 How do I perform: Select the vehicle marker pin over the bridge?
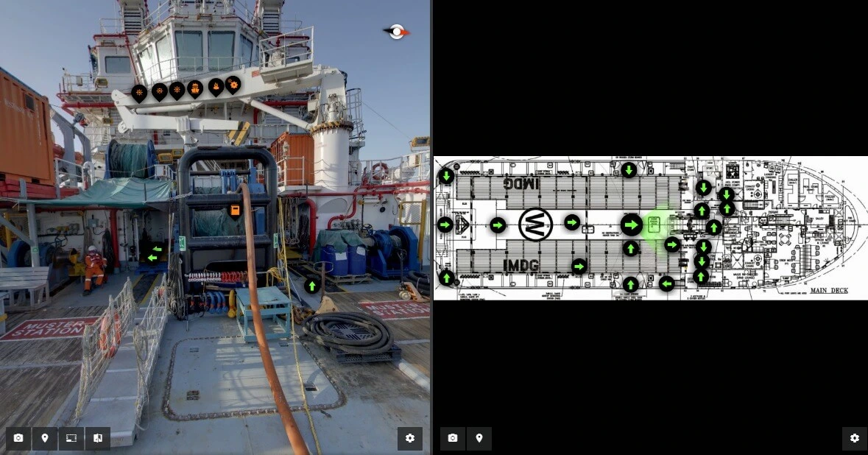click(195, 89)
